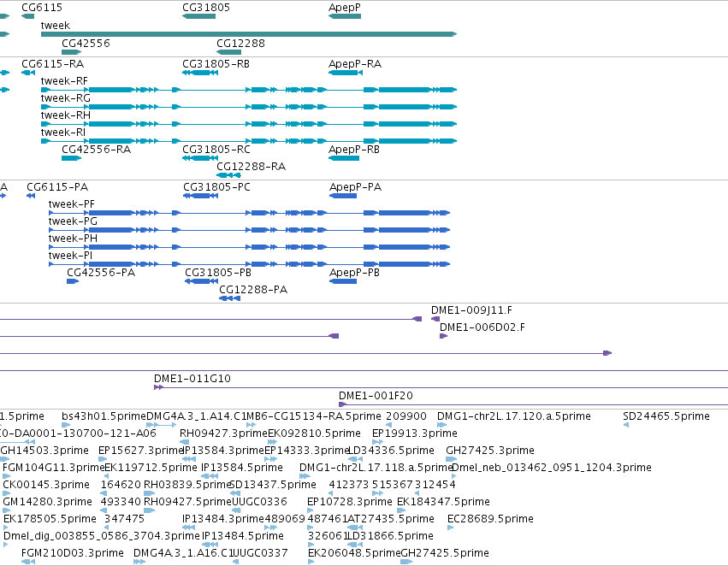
Task: Select protein CG12288-PA
Action: coord(230,298)
